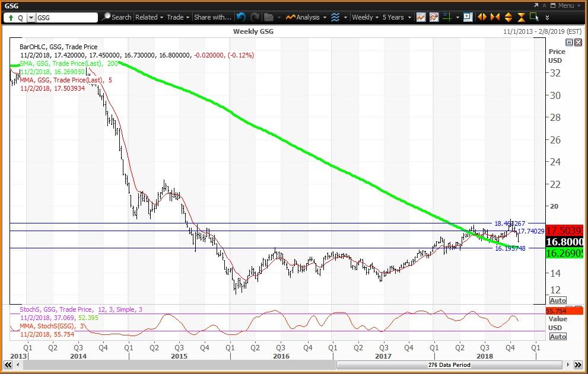The width and height of the screenshot is (588, 374).
Task: Open dropdown next to wavy lines icon
Action: (345, 18)
